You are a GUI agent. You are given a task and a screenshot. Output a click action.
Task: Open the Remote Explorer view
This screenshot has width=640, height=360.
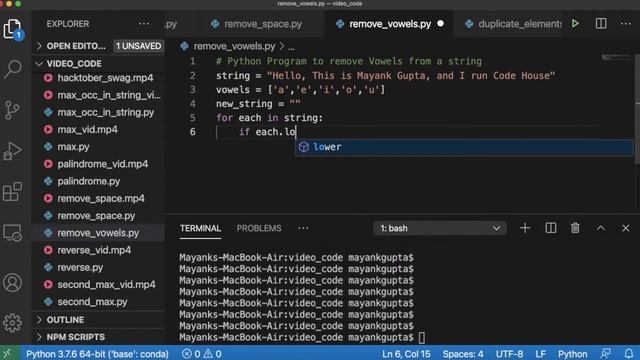pyautogui.click(x=12, y=233)
